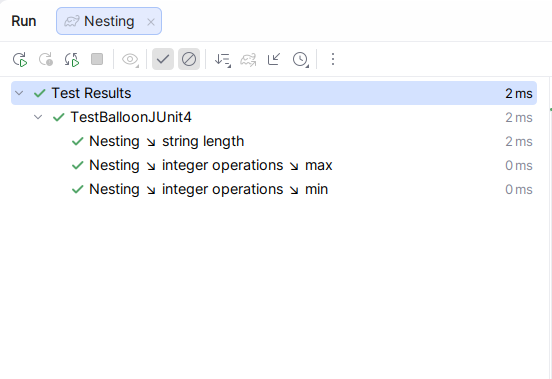Image resolution: width=552 pixels, height=379 pixels.
Task: Click green checkmark beside string length test
Action: (77, 141)
